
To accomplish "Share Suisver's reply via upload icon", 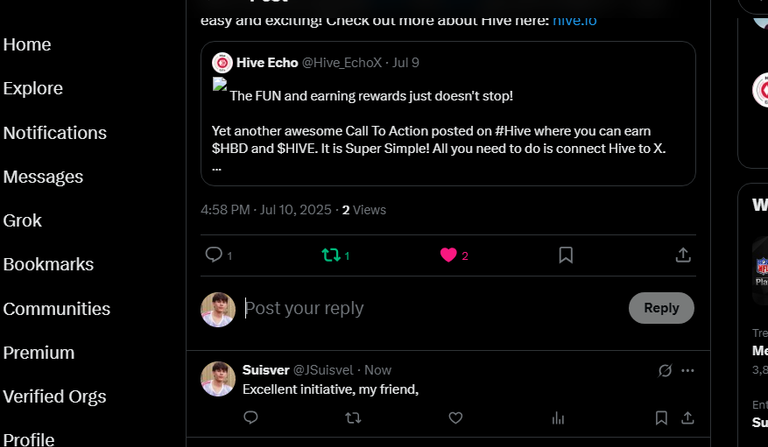I will pos(688,418).
